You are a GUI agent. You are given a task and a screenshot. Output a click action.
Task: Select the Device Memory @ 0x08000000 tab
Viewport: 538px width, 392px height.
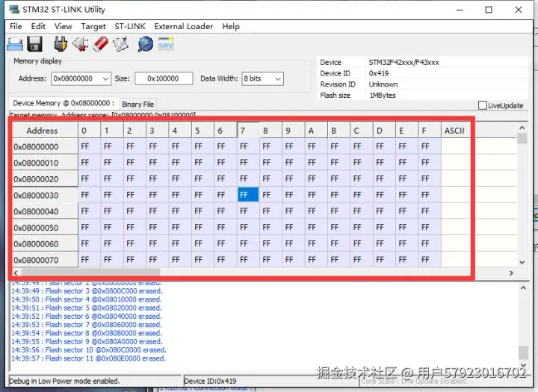click(64, 103)
